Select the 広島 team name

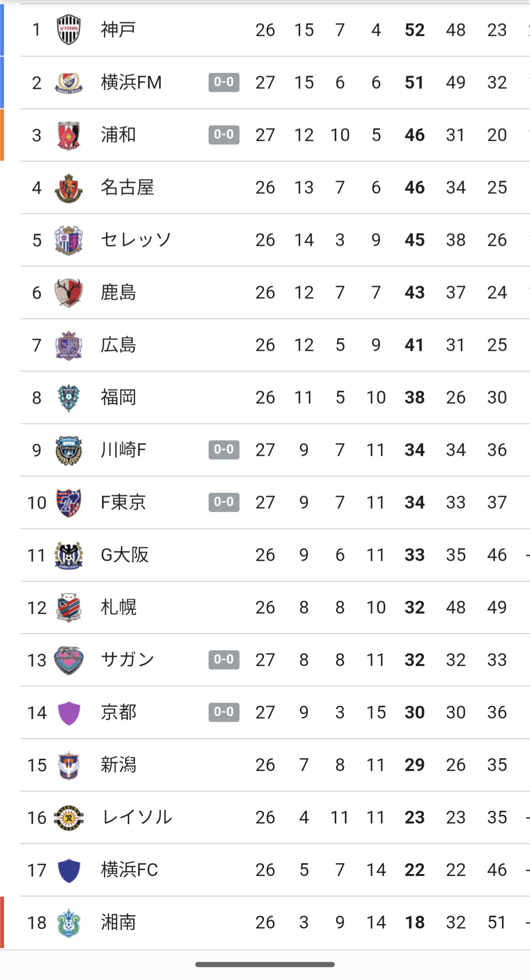(118, 345)
